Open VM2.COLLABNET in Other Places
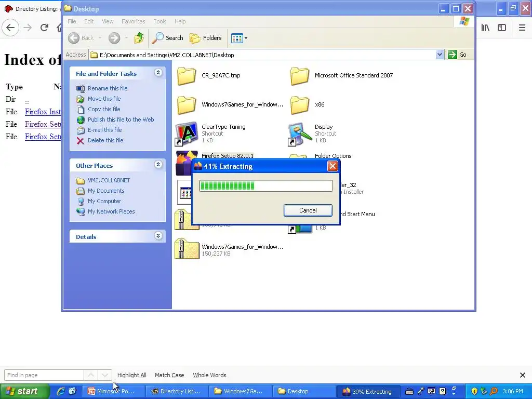 pos(109,180)
